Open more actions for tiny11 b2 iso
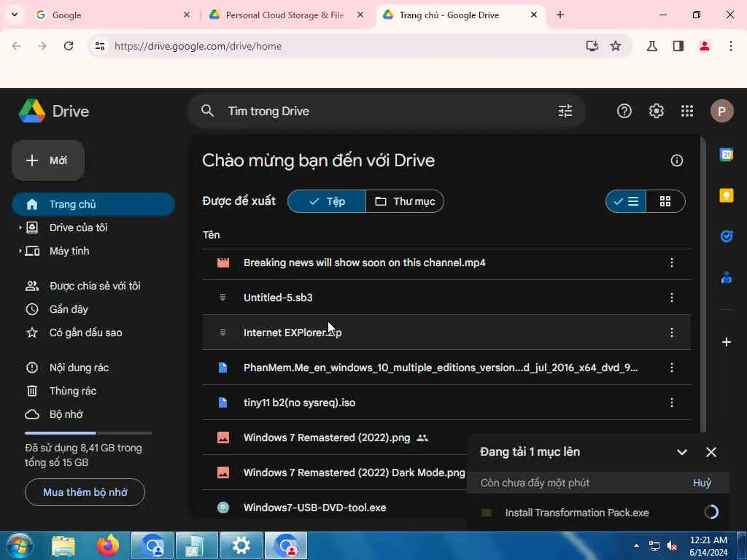 [672, 402]
